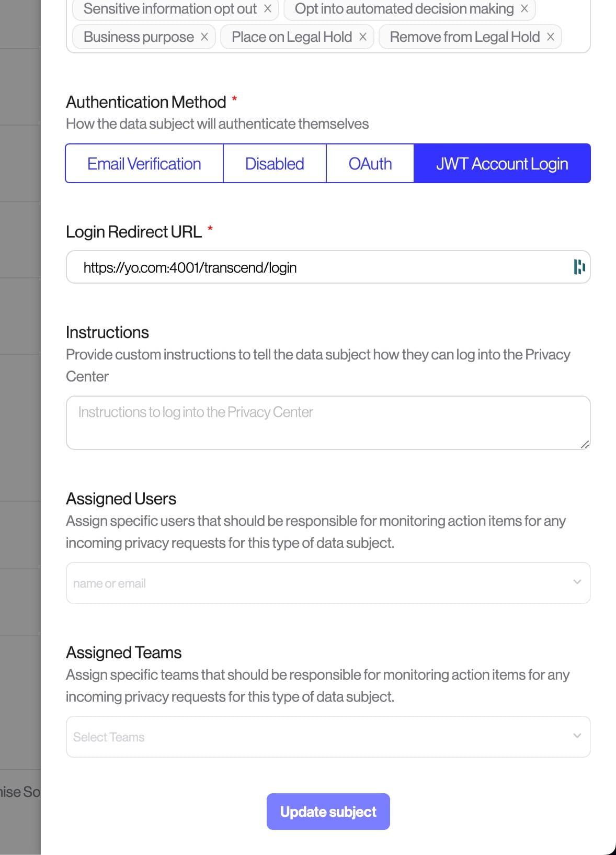The width and height of the screenshot is (616, 855).
Task: Select Email Verification authentication method
Action: [x=144, y=164]
